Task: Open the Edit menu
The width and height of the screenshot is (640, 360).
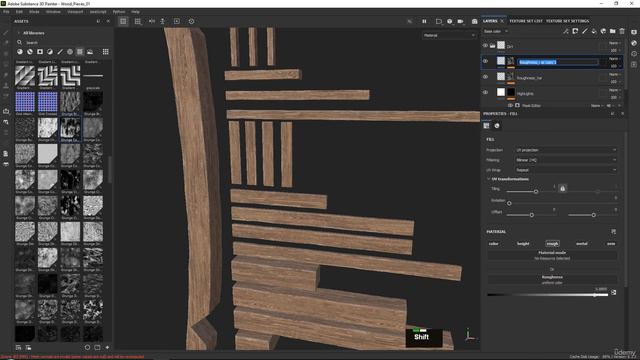Action: 19,12
